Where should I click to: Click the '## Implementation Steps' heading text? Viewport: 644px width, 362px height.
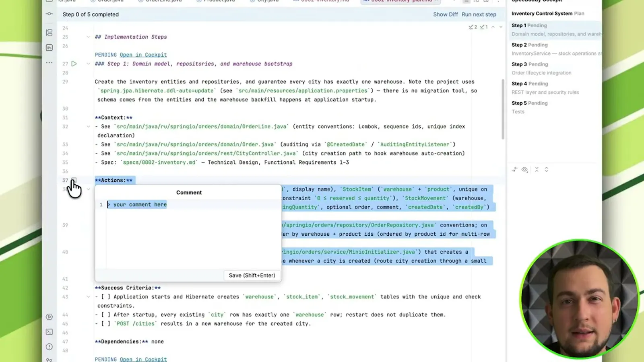131,37
